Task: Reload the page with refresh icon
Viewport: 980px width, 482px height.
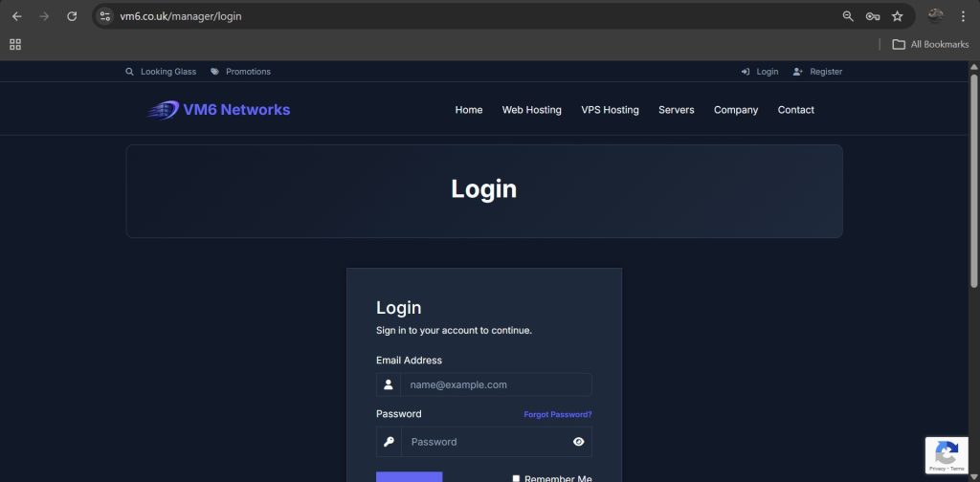Action: coord(72,16)
